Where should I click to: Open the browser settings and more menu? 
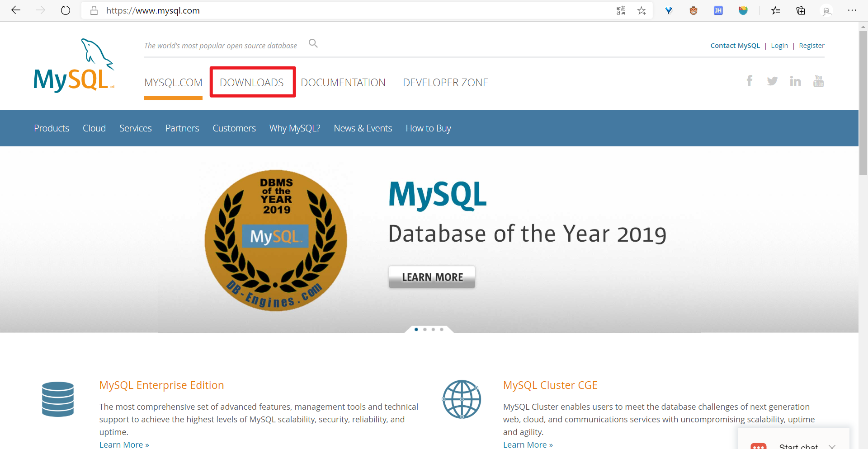[852, 10]
